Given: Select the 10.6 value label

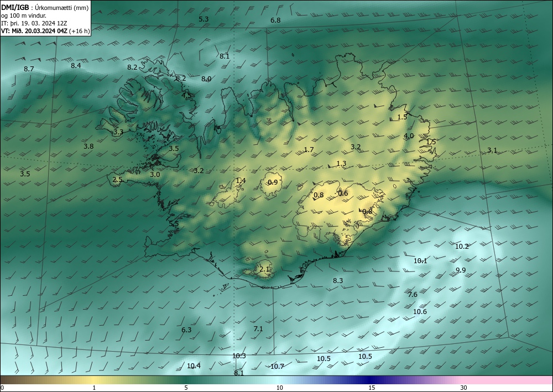Looking at the screenshot, I should click(x=420, y=312).
